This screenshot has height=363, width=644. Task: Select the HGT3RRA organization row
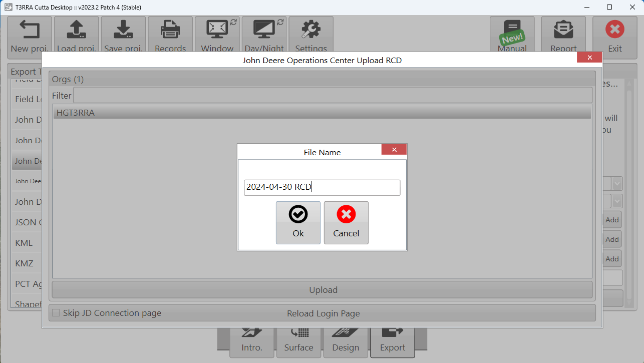[322, 113]
